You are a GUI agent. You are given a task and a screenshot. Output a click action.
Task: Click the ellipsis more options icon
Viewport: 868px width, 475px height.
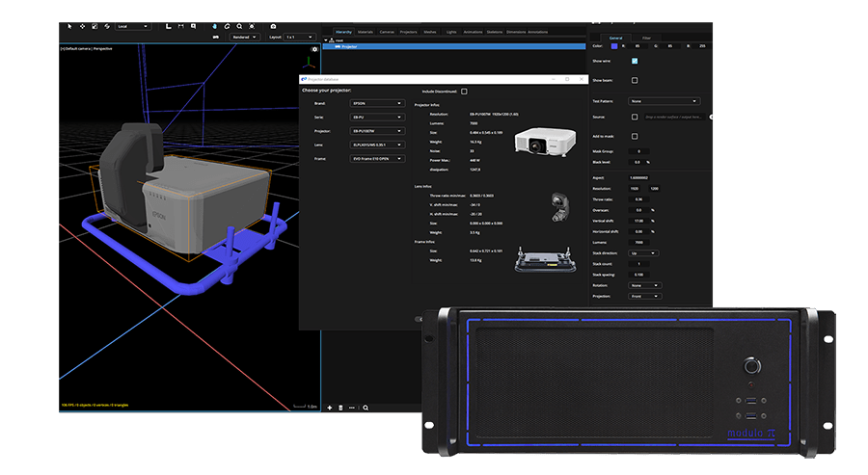pos(352,408)
